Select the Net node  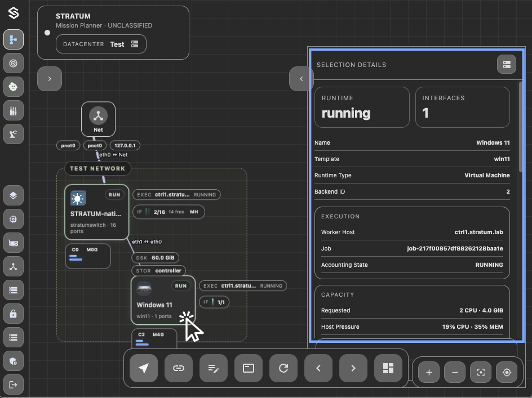(99, 119)
